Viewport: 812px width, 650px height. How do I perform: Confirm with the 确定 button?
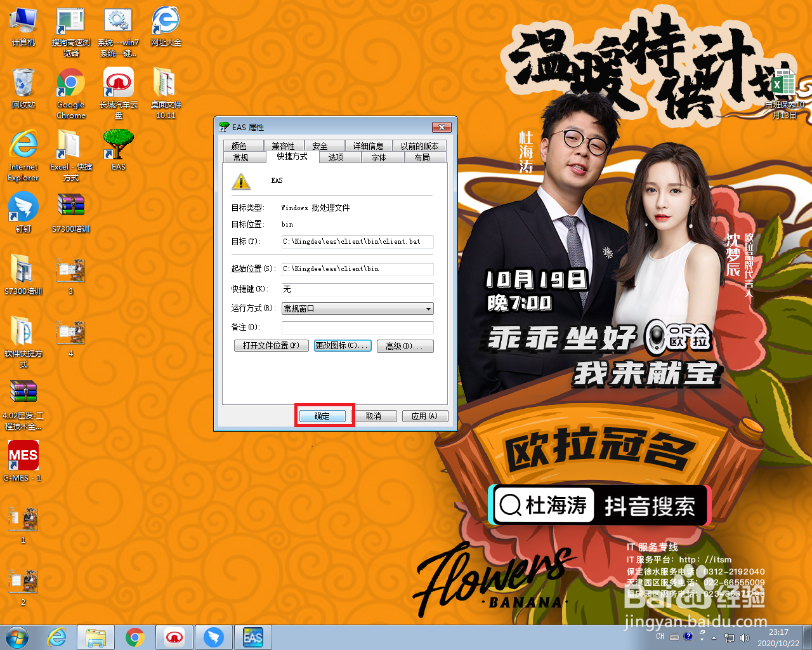click(323, 416)
